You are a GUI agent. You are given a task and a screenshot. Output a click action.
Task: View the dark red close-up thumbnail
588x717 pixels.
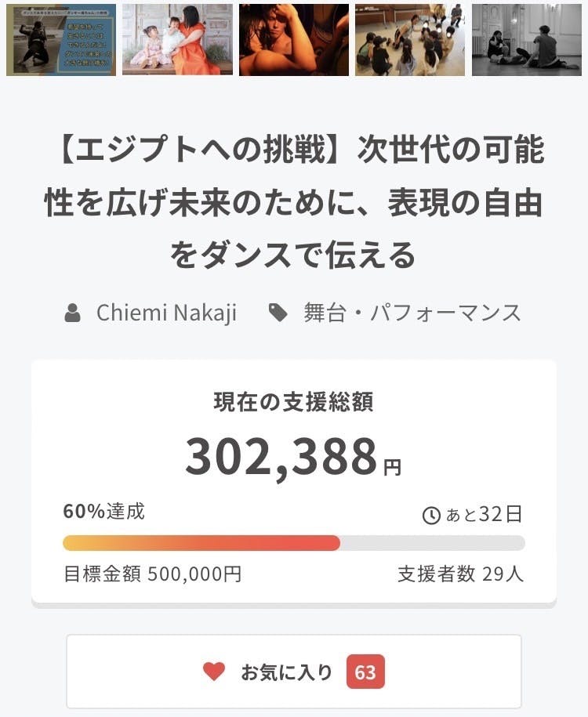click(294, 40)
